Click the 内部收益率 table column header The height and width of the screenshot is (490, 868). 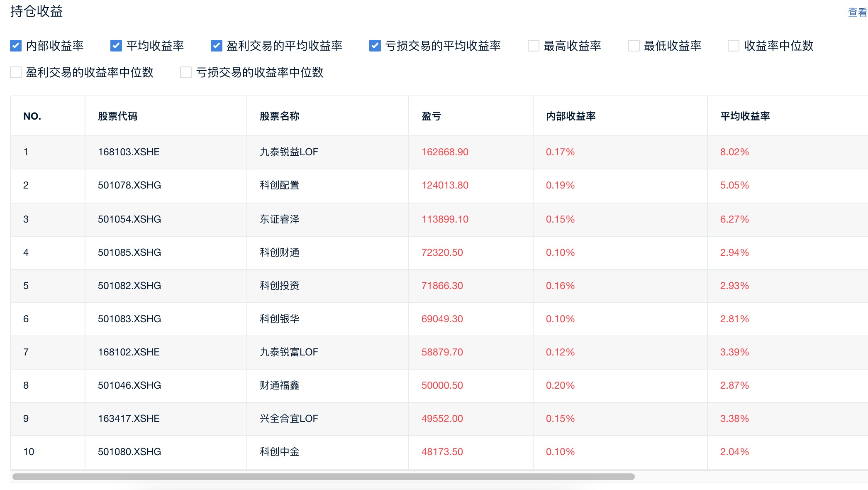[x=571, y=116]
